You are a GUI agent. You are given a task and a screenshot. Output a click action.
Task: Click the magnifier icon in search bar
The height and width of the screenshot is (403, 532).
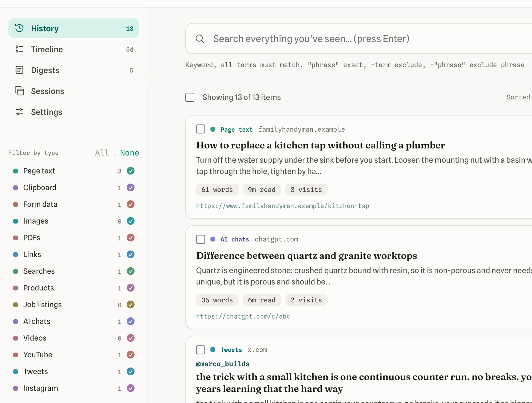click(200, 39)
